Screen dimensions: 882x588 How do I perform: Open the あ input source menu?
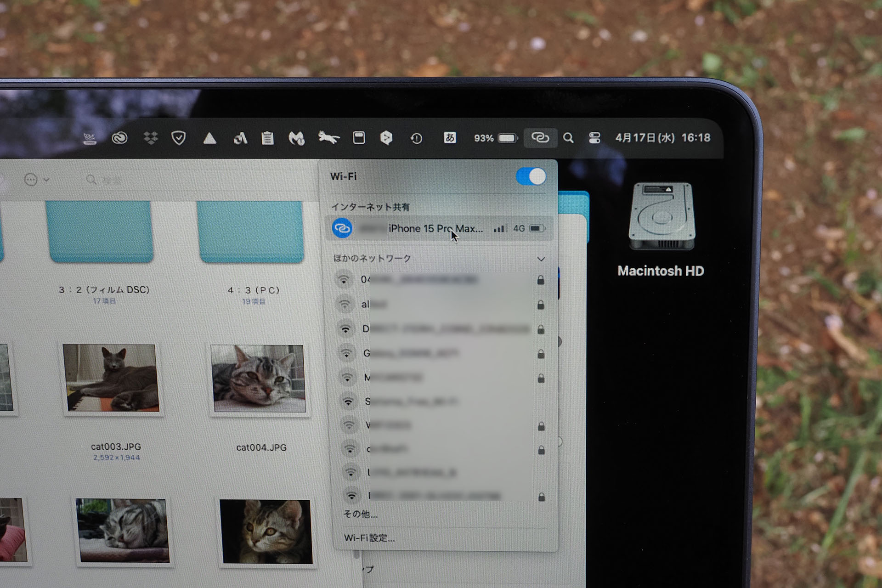450,137
